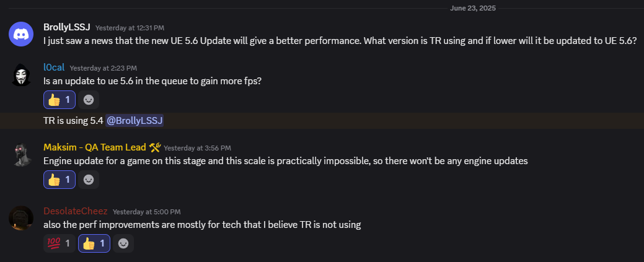
Task: Click the l0cal username
Action: click(x=54, y=68)
